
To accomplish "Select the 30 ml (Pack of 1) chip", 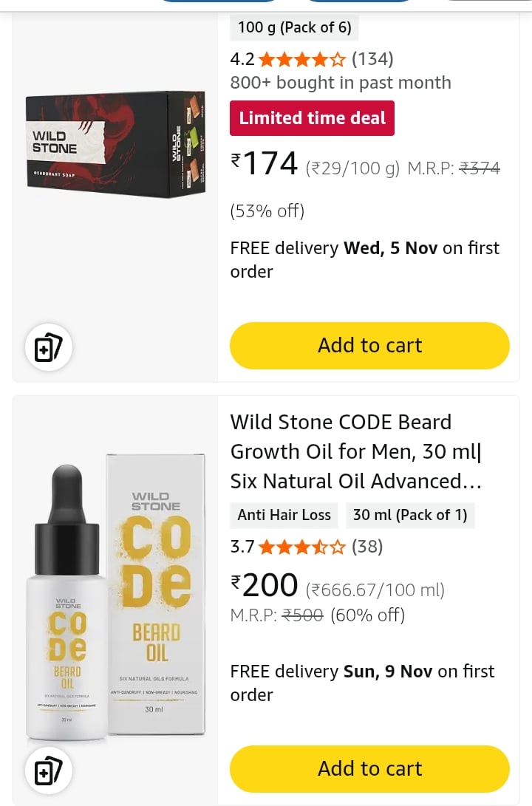I will point(410,515).
